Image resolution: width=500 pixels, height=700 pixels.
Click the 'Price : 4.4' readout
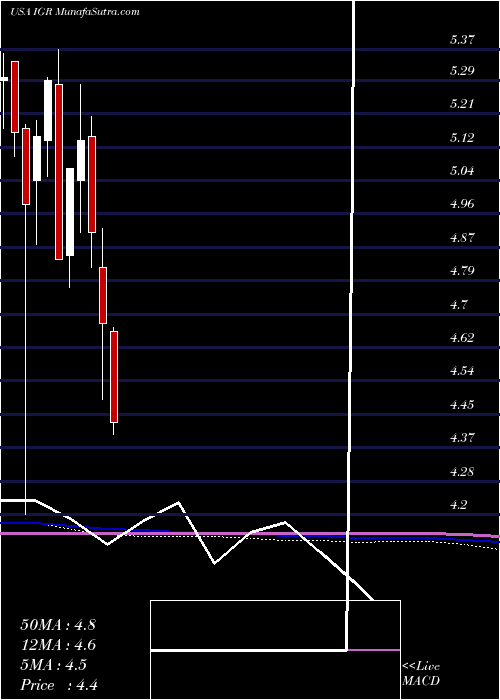click(x=59, y=685)
